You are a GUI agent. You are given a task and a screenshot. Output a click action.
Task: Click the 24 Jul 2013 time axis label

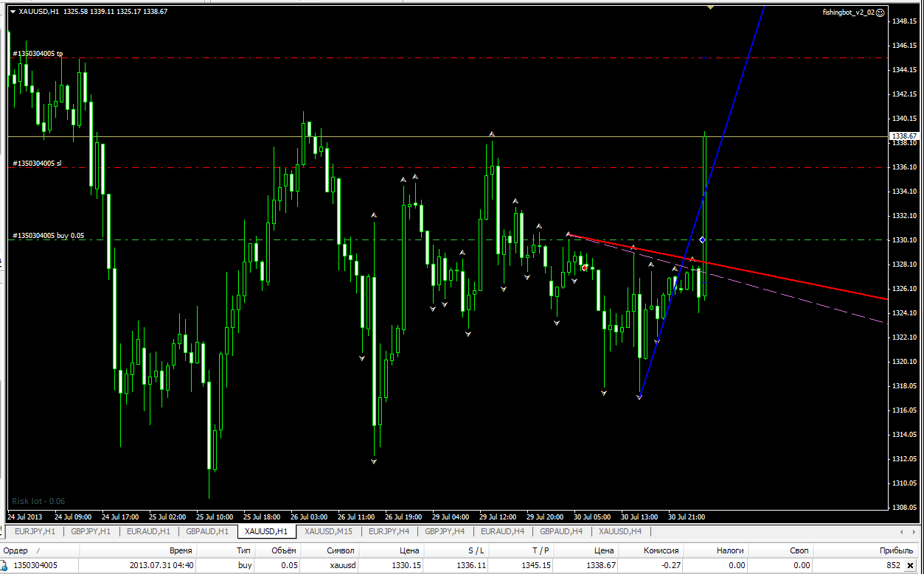point(24,517)
